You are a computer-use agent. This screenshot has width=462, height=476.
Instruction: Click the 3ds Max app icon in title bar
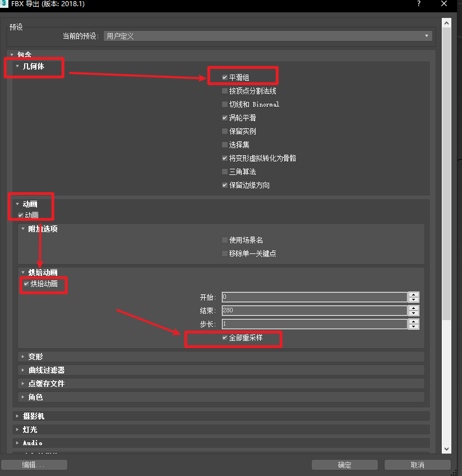[x=3, y=3]
